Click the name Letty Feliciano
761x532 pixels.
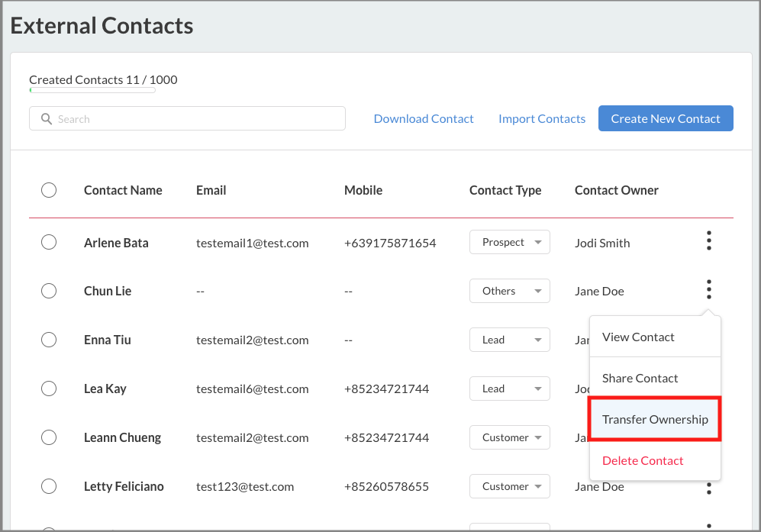[124, 486]
